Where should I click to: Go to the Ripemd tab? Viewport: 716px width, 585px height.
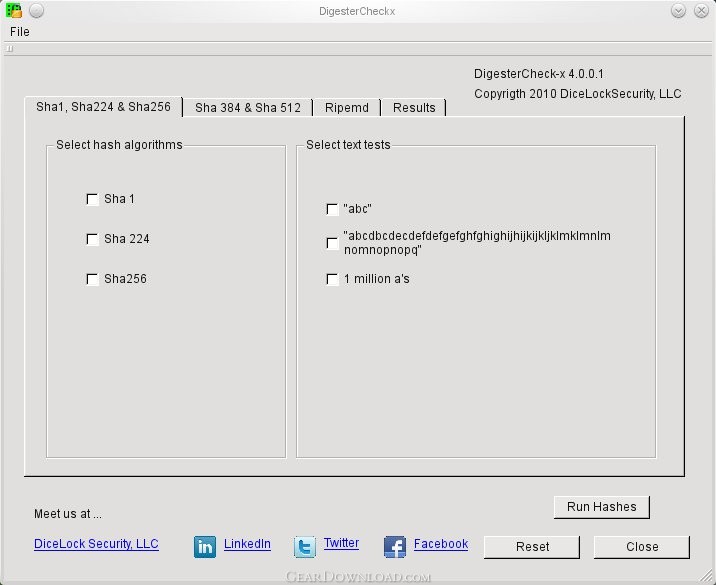tap(347, 107)
